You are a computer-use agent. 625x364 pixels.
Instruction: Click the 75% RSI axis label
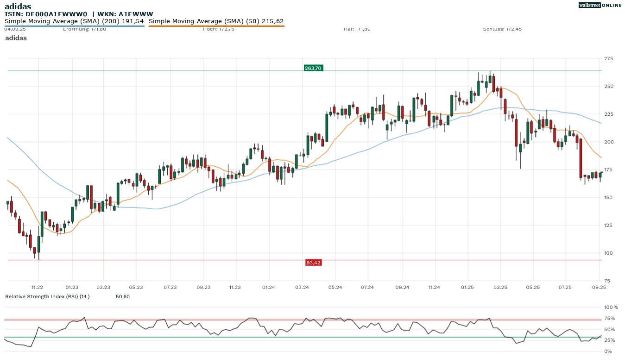[x=610, y=318]
